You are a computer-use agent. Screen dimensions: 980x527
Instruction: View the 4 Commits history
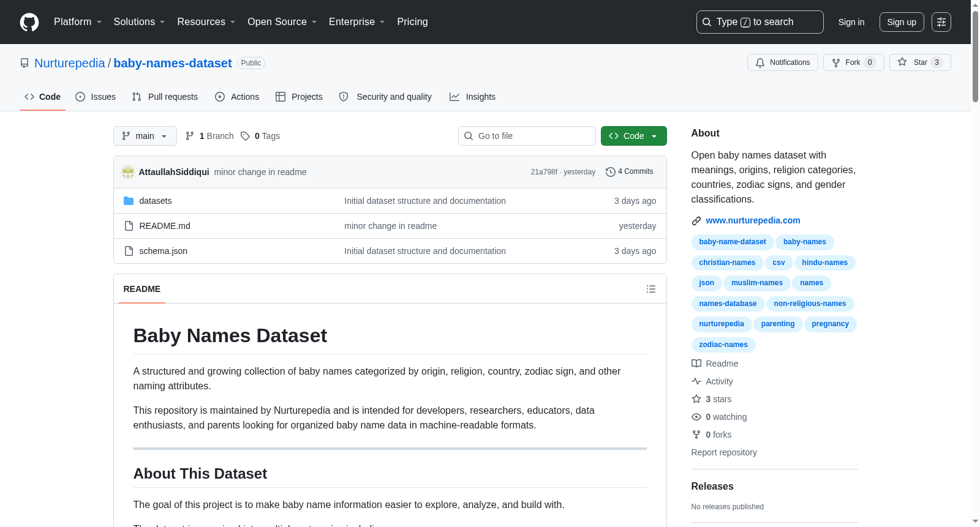pyautogui.click(x=630, y=171)
